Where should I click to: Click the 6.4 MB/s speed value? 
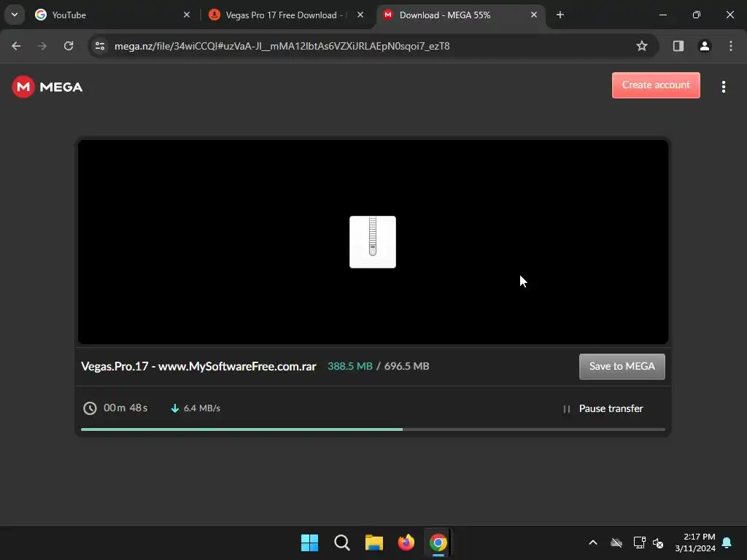202,408
